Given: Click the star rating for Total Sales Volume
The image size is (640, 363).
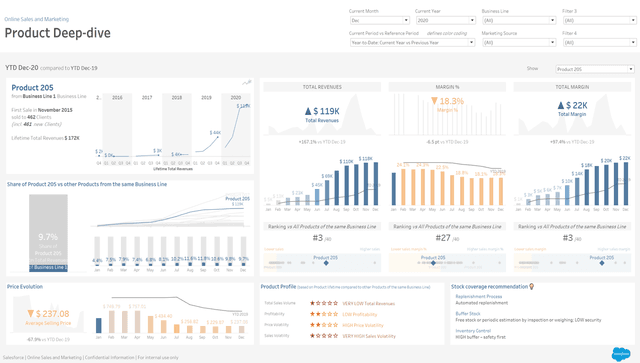Looking at the screenshot, I should pyautogui.click(x=324, y=303).
